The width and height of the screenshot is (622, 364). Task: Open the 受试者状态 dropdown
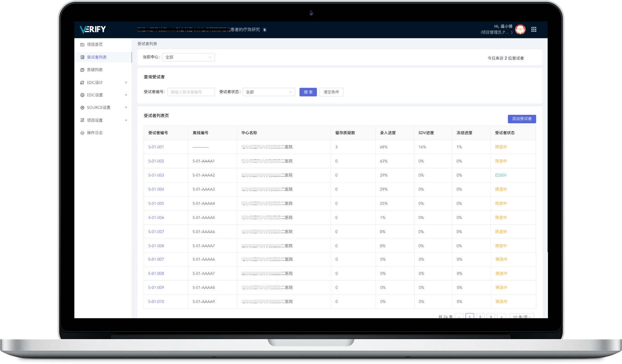[x=269, y=92]
